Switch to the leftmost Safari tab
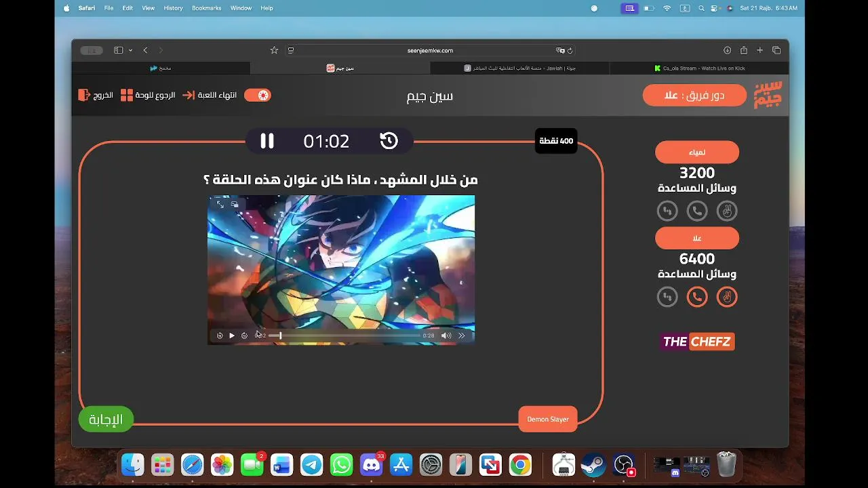Image resolution: width=868 pixels, height=488 pixels. 161,68
